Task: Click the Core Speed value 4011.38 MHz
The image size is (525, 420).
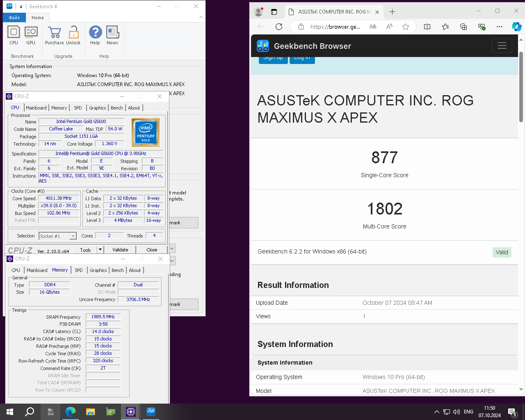Action: (59, 198)
